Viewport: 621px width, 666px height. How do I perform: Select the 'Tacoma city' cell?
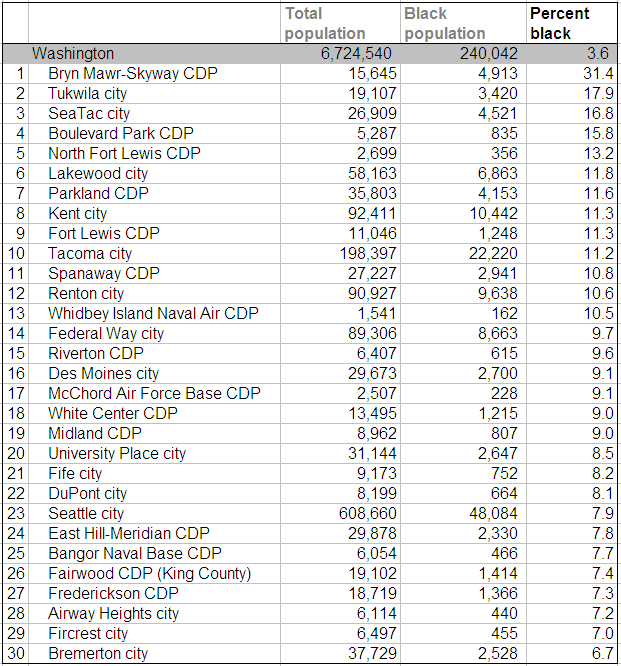[x=154, y=254]
